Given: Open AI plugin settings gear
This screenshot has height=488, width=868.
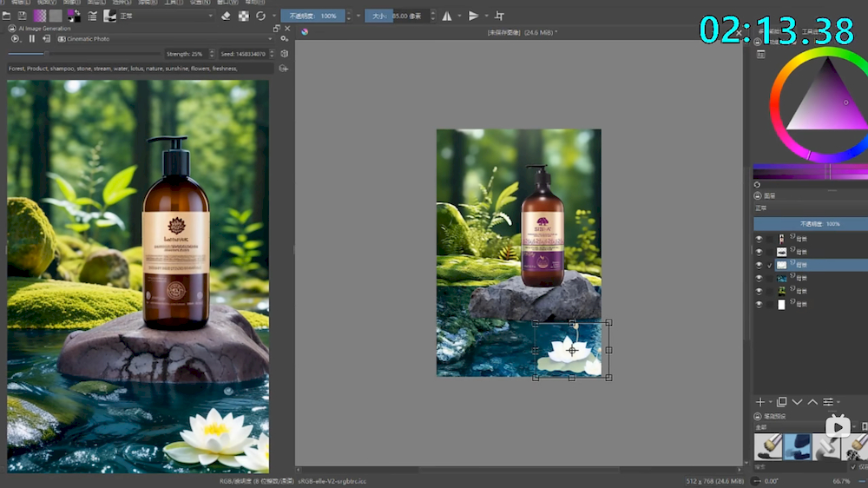Looking at the screenshot, I should pyautogui.click(x=284, y=39).
